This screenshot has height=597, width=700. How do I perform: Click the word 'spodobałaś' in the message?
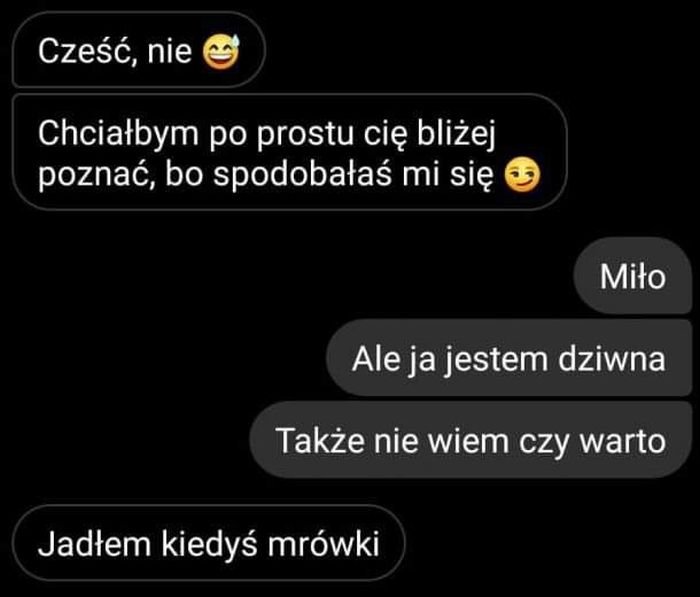pos(302,174)
